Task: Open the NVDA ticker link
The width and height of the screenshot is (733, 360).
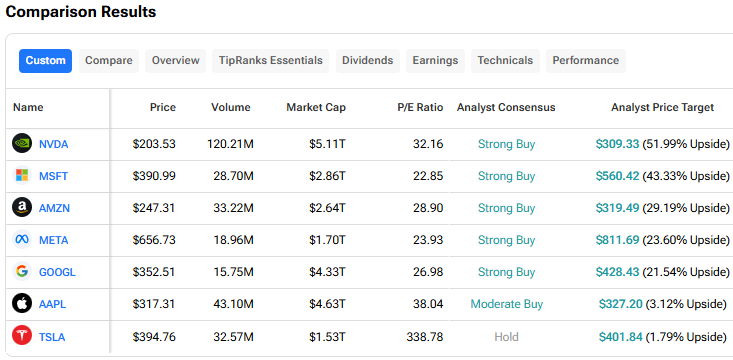Action: (x=53, y=144)
